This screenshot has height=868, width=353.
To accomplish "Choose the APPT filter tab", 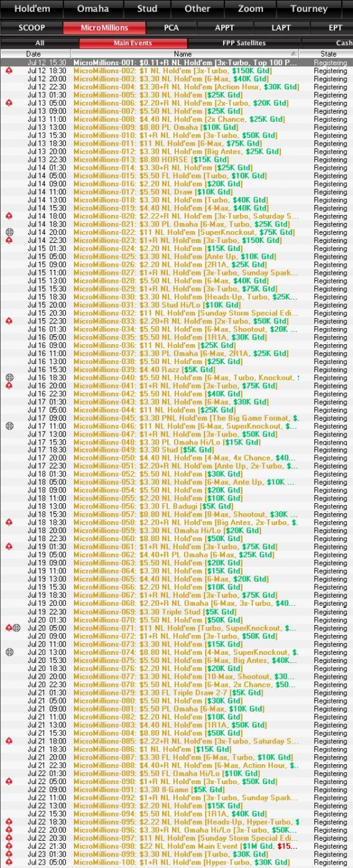I will click(224, 28).
